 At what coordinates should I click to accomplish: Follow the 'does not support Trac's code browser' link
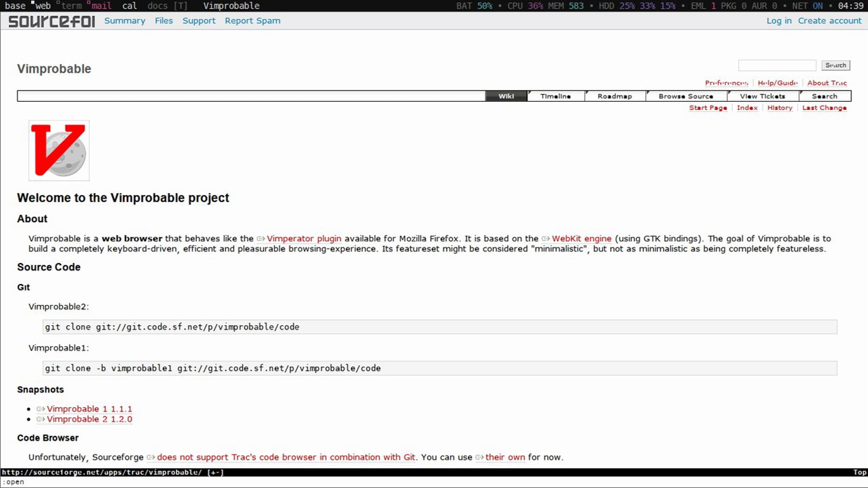[286, 457]
